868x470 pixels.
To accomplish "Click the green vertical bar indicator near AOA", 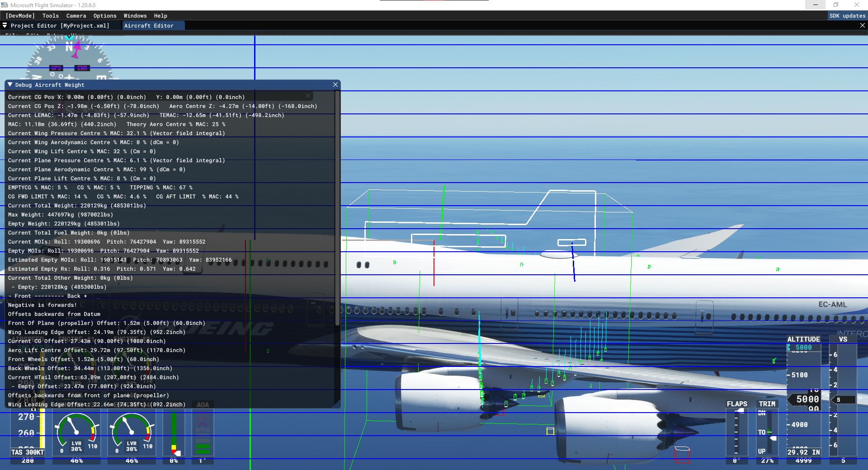I will (x=174, y=432).
